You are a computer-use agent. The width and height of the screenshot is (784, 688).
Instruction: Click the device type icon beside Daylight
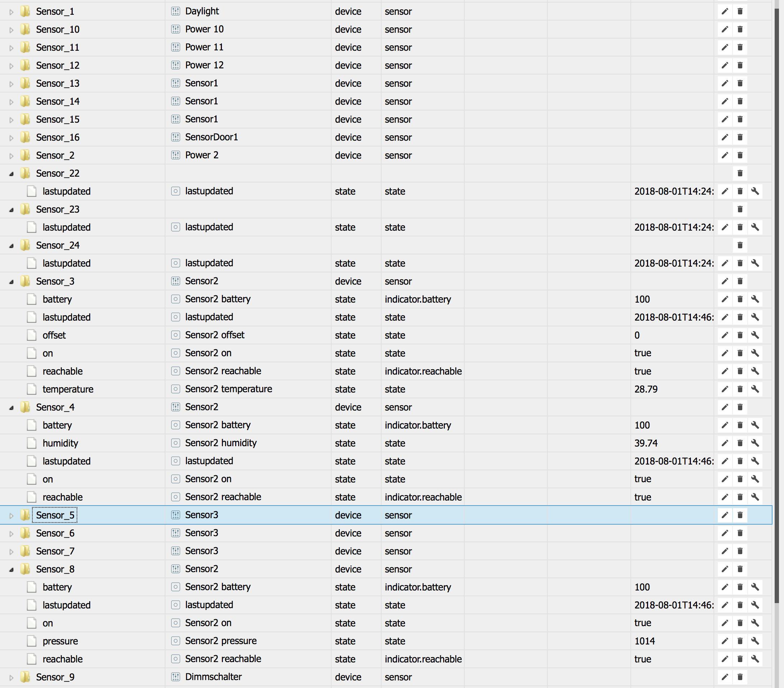pos(176,12)
